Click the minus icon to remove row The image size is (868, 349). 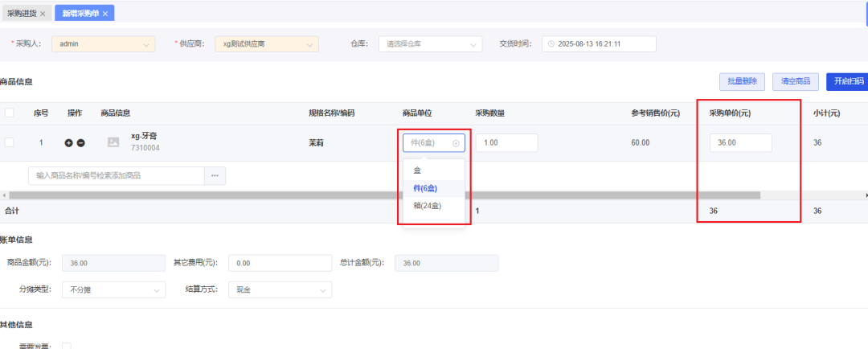81,143
